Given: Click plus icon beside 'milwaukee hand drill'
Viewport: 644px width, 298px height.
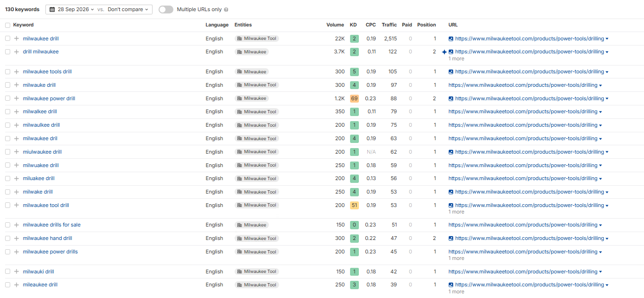Looking at the screenshot, I should coord(17,238).
